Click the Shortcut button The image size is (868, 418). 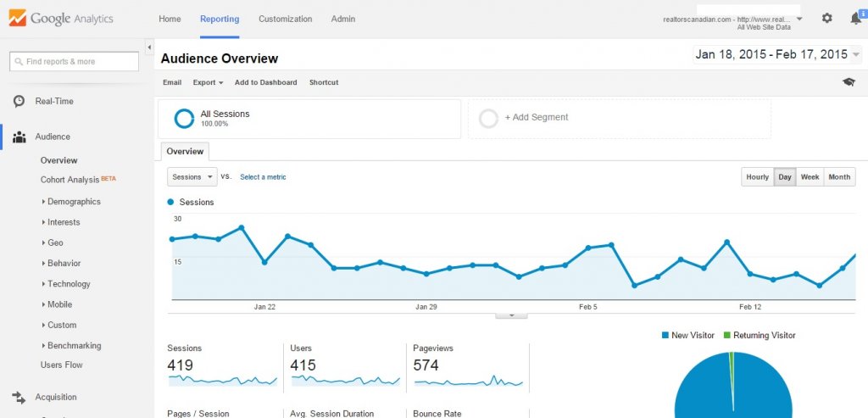(x=324, y=82)
